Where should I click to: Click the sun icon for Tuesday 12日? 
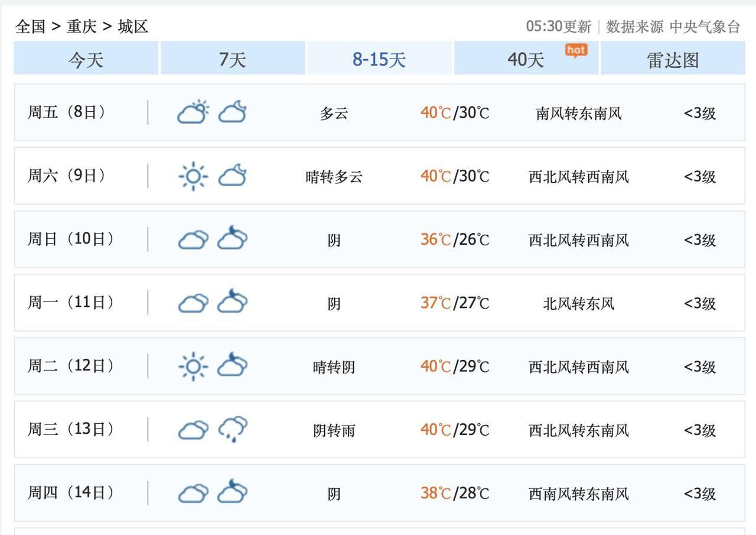[x=193, y=367]
